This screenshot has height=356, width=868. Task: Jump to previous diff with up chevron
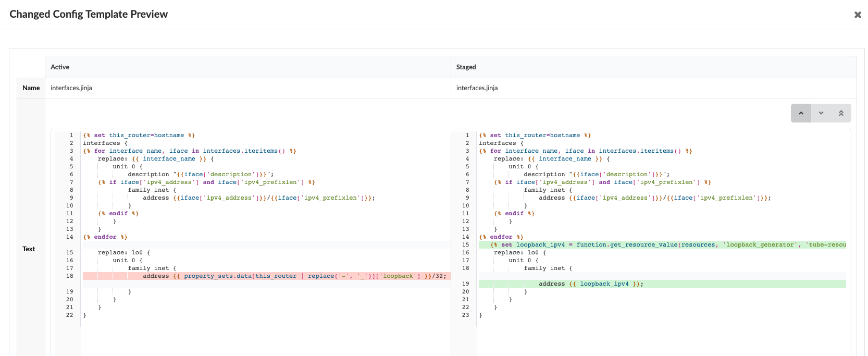(801, 113)
